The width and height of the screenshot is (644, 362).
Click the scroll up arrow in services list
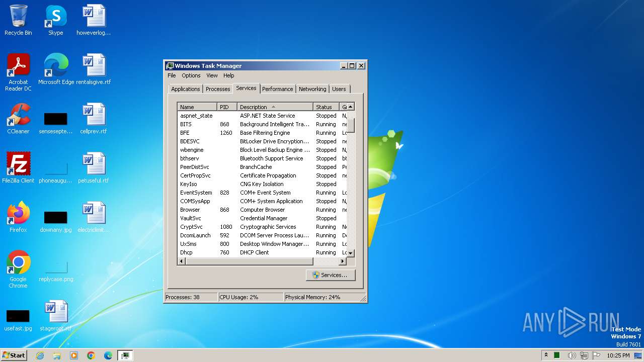[351, 107]
